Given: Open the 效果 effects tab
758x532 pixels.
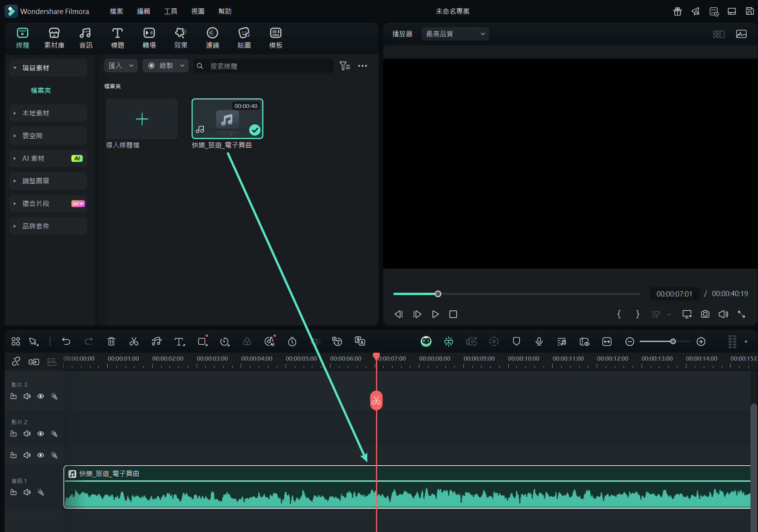Looking at the screenshot, I should pyautogui.click(x=180, y=38).
